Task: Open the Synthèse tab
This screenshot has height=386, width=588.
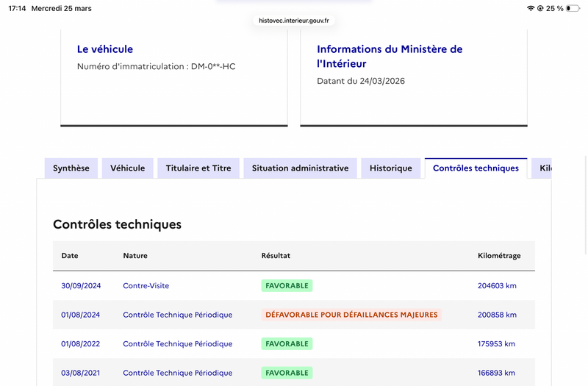Action: pos(71,168)
